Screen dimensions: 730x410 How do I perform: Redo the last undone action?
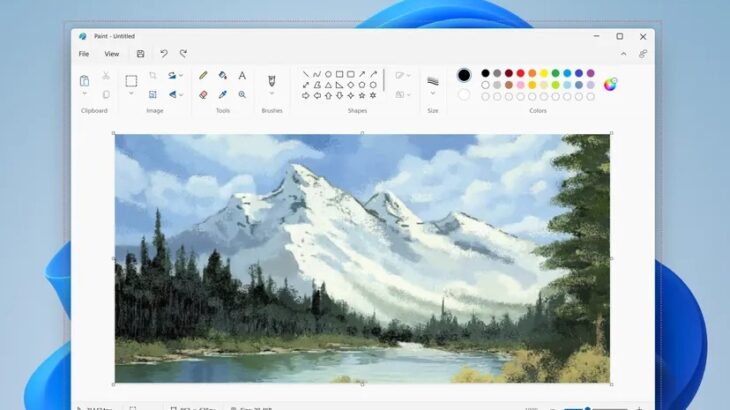183,54
